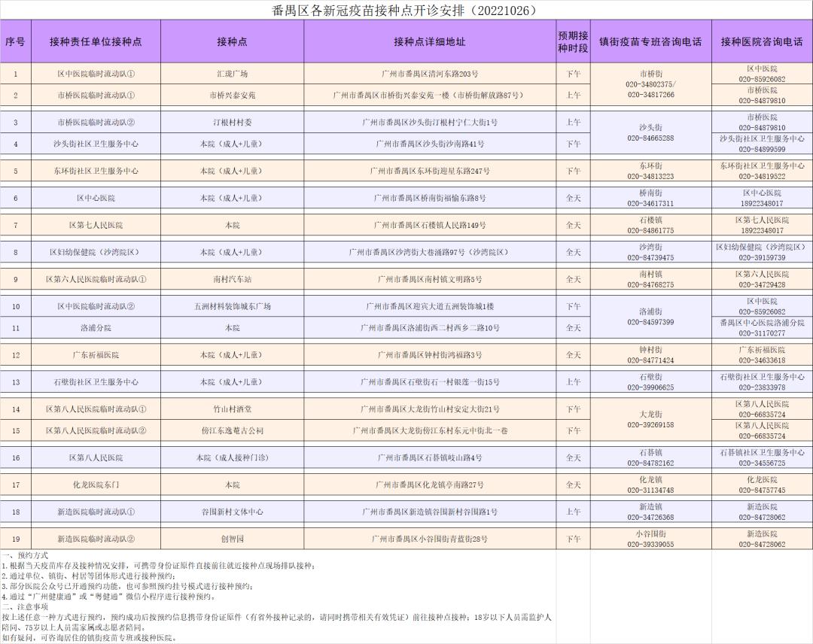Screen dimensions: 813x644
Task: Click address 广州市番禺区石楼镇人民路149号
Action: (430, 225)
